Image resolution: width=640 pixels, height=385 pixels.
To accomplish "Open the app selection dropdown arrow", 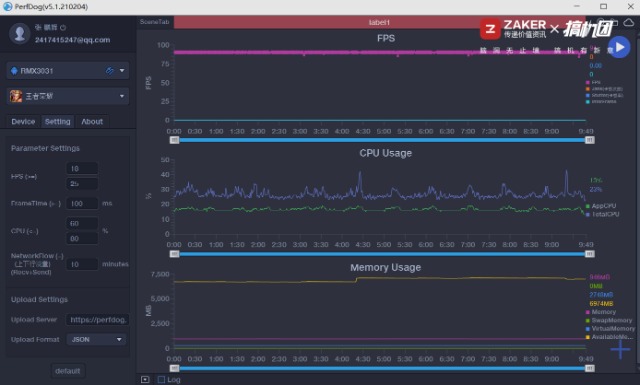I will (122, 96).
